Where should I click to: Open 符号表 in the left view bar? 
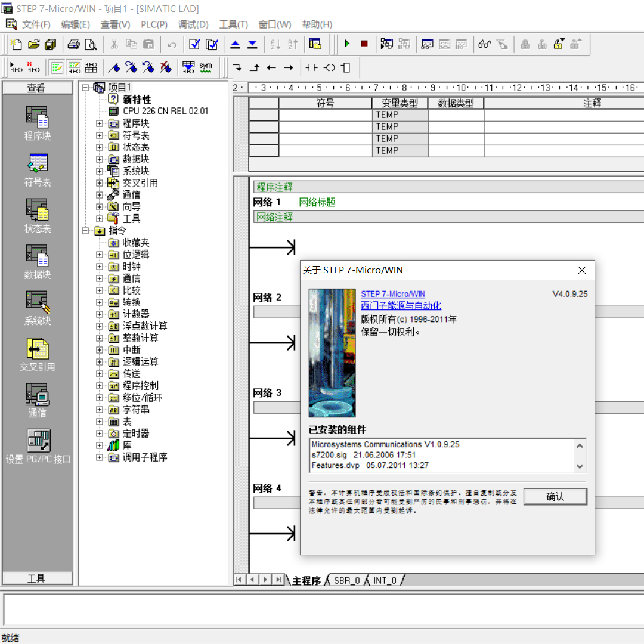coord(38,169)
